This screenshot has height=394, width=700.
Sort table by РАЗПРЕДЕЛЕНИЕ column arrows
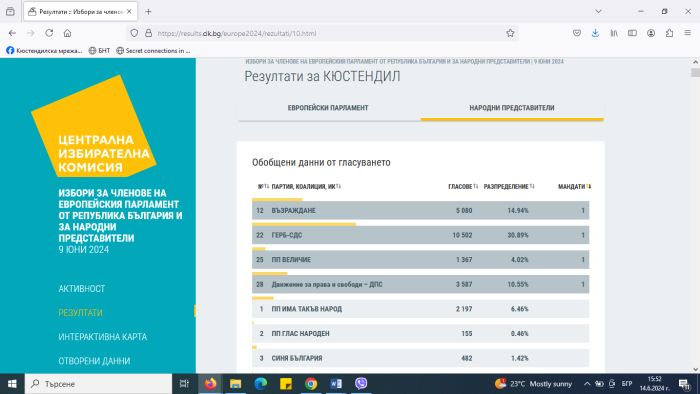click(532, 187)
